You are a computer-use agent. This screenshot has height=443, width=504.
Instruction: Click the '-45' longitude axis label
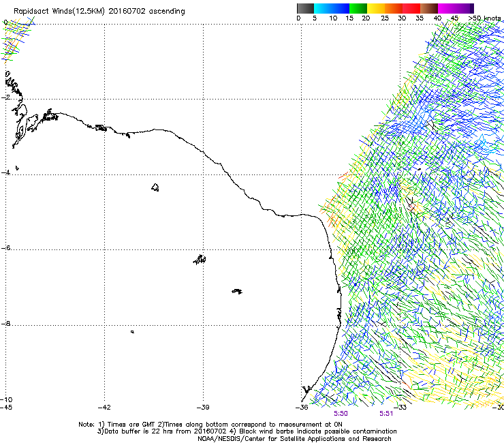(6, 408)
